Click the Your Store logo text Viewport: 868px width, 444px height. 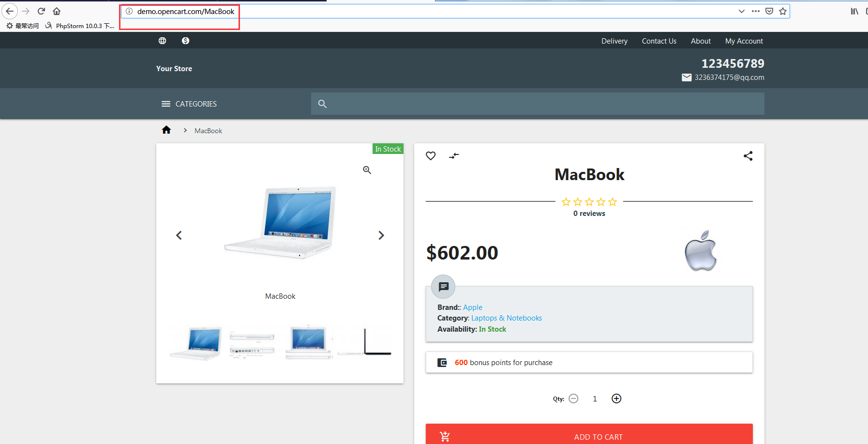pyautogui.click(x=174, y=69)
